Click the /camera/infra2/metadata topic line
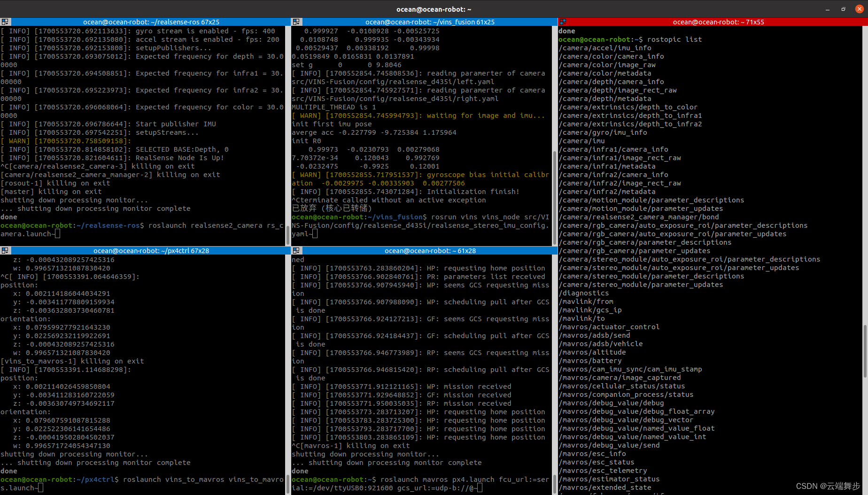The height and width of the screenshot is (495, 868). point(607,192)
